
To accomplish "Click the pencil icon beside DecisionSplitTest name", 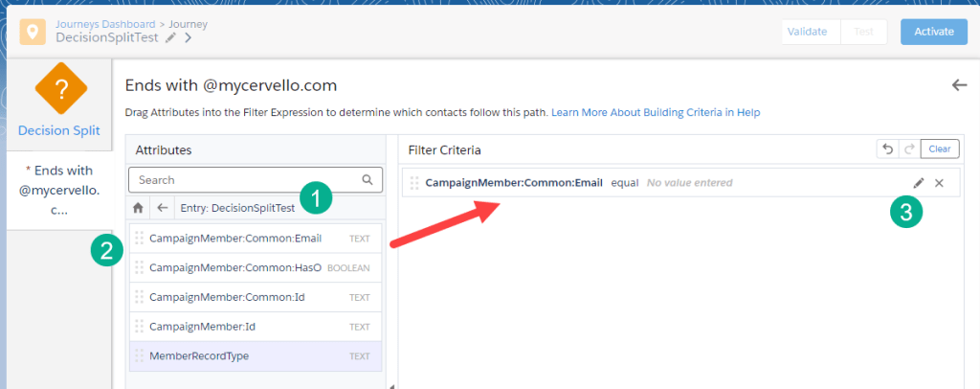I will click(170, 38).
